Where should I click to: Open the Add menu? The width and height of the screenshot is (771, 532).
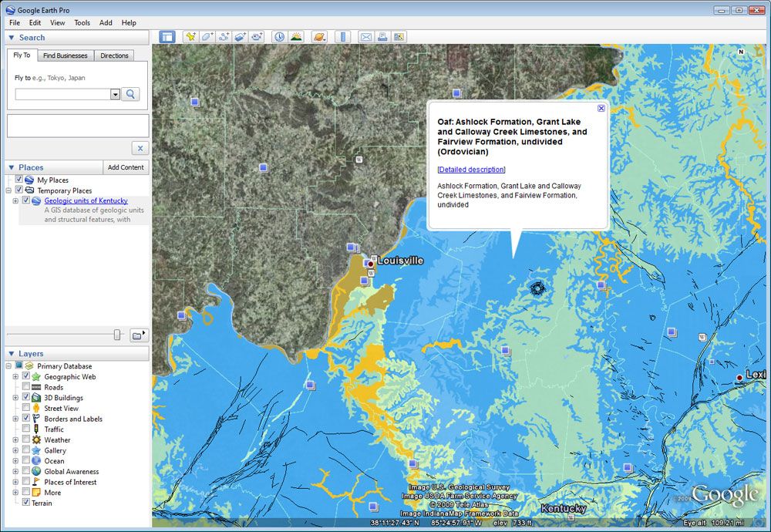pos(106,22)
